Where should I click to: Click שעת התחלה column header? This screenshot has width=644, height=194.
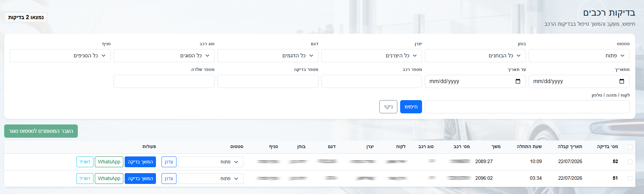tap(529, 147)
